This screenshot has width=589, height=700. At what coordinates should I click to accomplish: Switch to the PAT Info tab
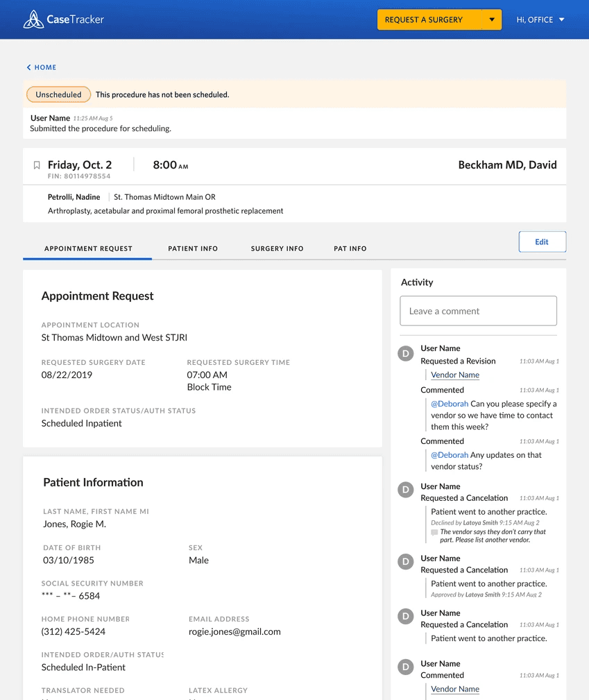pyautogui.click(x=350, y=248)
